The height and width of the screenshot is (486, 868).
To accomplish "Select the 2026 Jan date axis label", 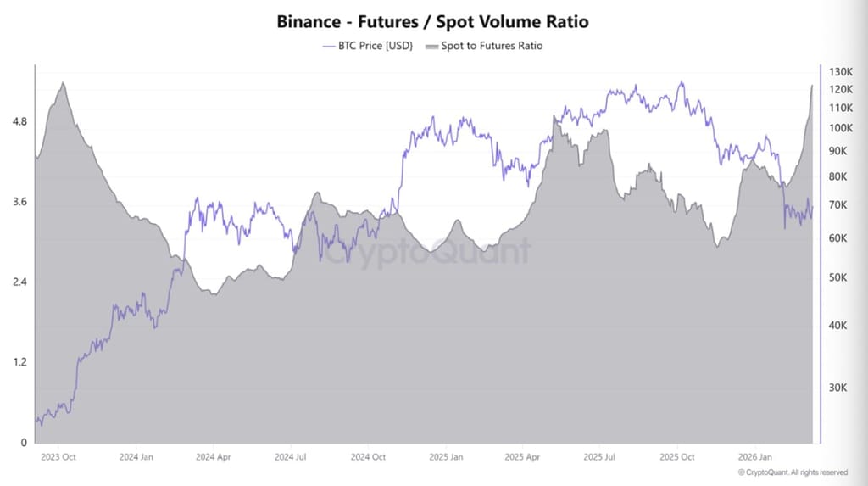I will [755, 457].
